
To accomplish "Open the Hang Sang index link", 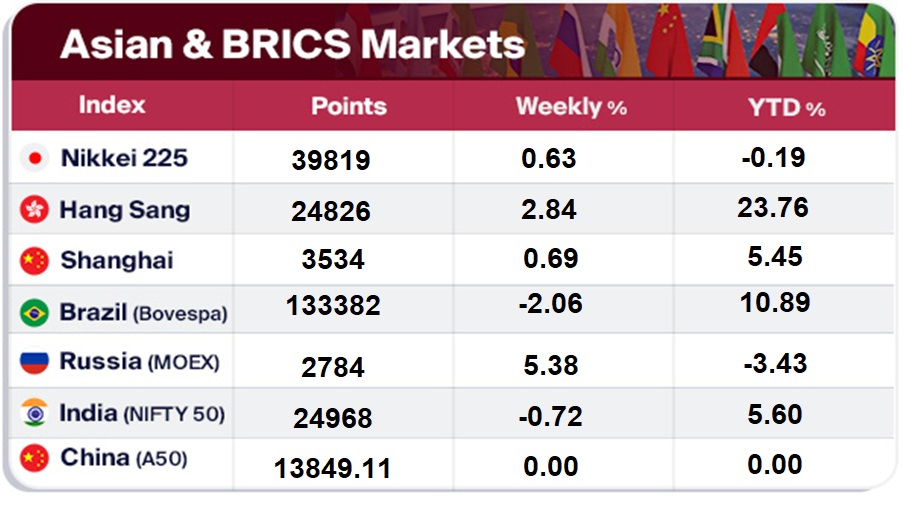I will point(124,210).
